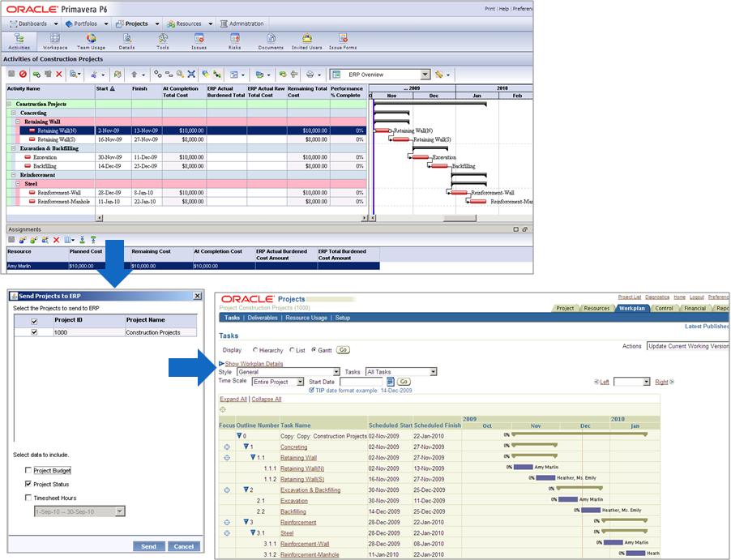Click the focus icon in the Concreting row
The height and width of the screenshot is (560, 731).
(227, 447)
